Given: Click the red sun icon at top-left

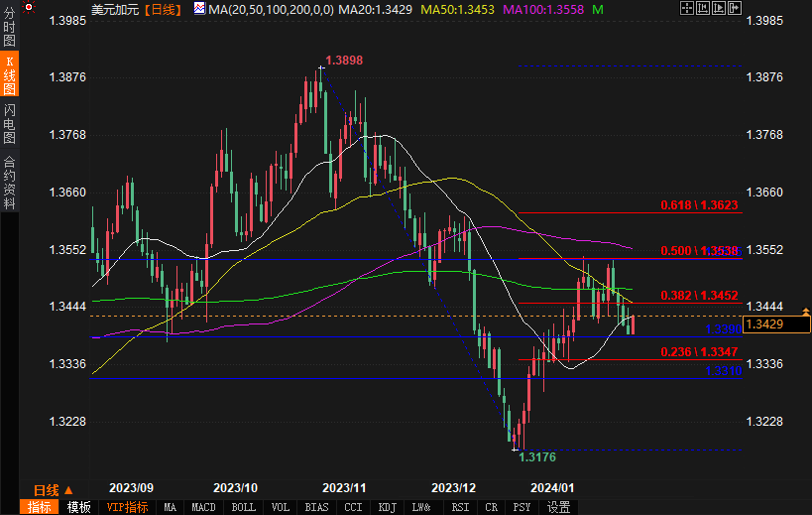Looking at the screenshot, I should [x=30, y=7].
